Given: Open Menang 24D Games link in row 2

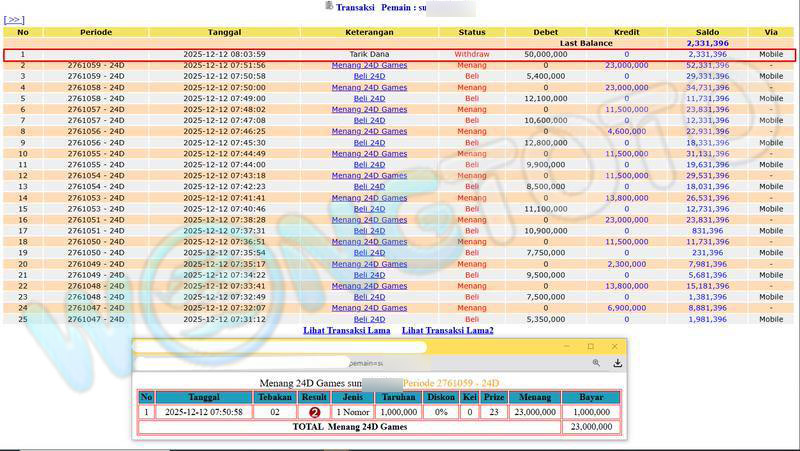Looking at the screenshot, I should tap(369, 65).
